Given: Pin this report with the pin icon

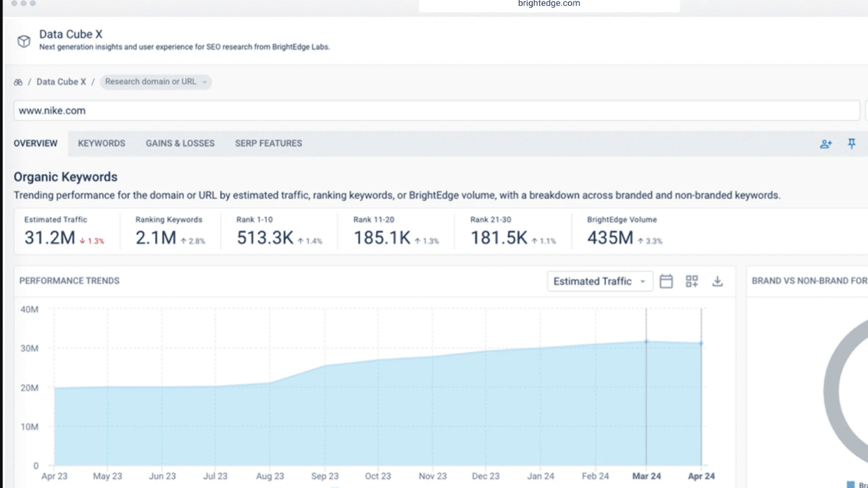Looking at the screenshot, I should click(852, 144).
